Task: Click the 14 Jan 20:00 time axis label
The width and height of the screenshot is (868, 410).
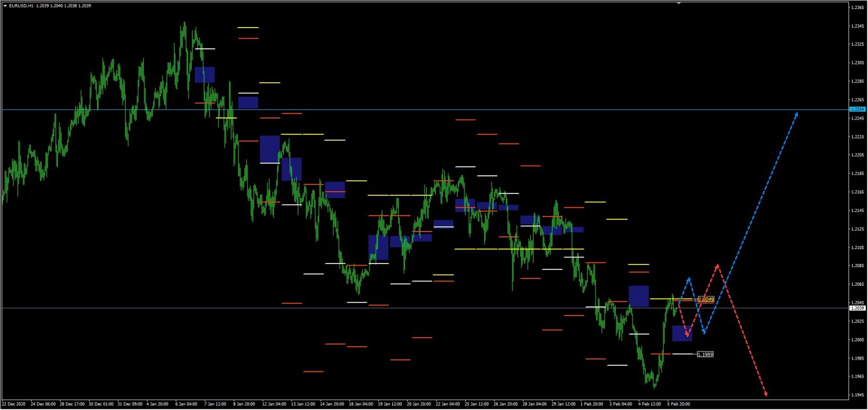Action: point(333,404)
